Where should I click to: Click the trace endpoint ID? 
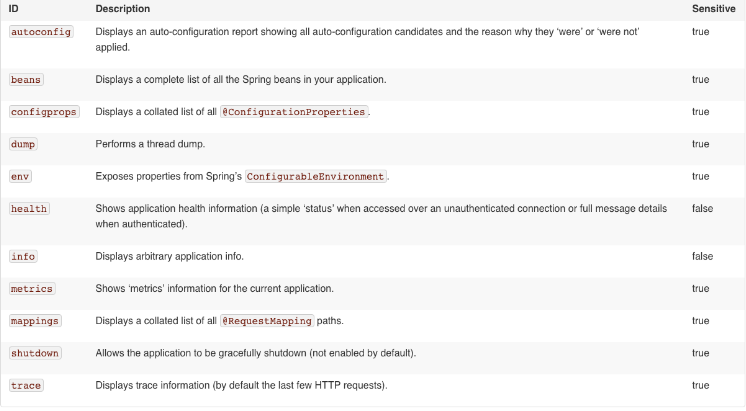(x=26, y=386)
